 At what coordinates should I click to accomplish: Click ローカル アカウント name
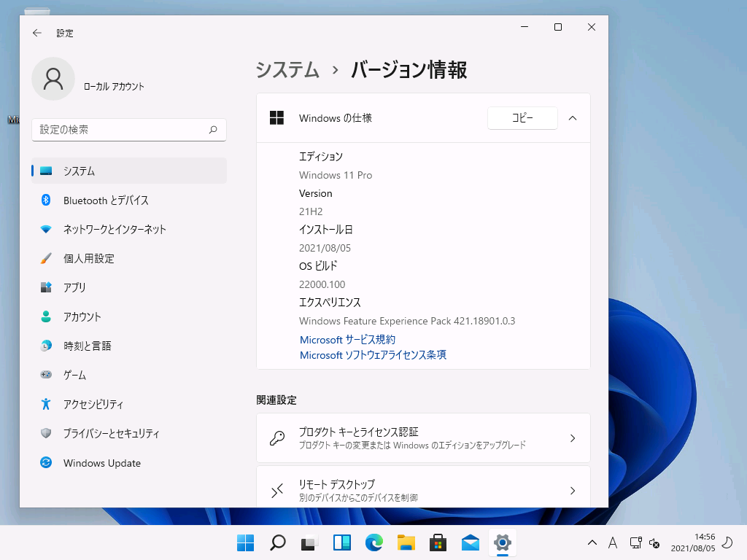point(114,86)
